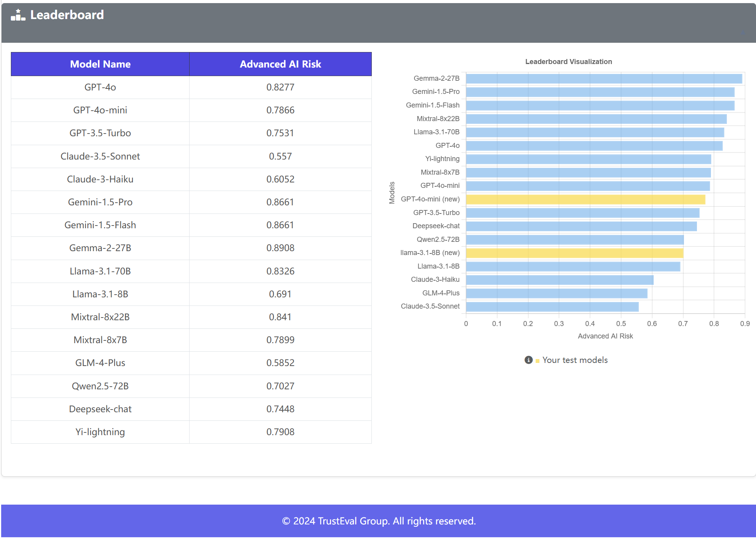Click the blue GPT-4o-mini chart bar

[588, 186]
